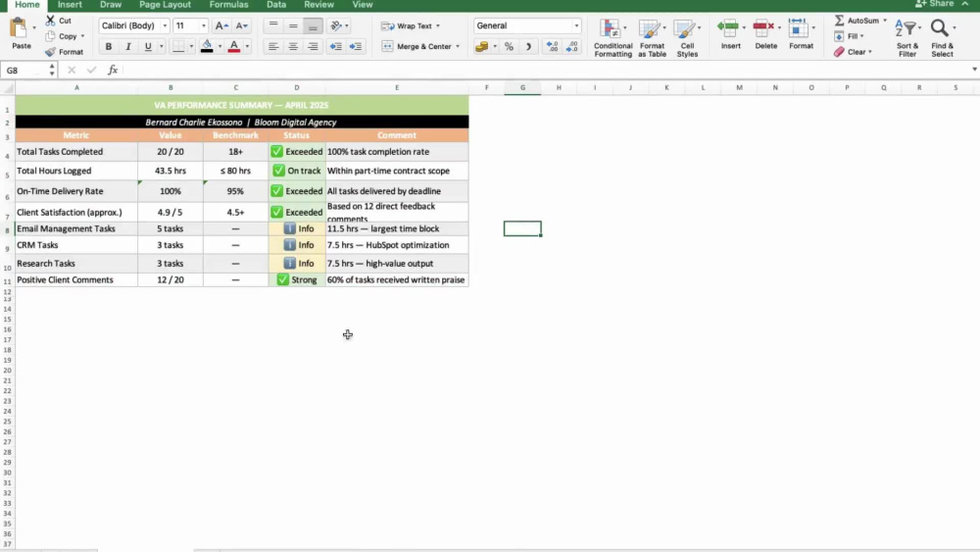
Task: Align text to bottom
Action: [314, 25]
